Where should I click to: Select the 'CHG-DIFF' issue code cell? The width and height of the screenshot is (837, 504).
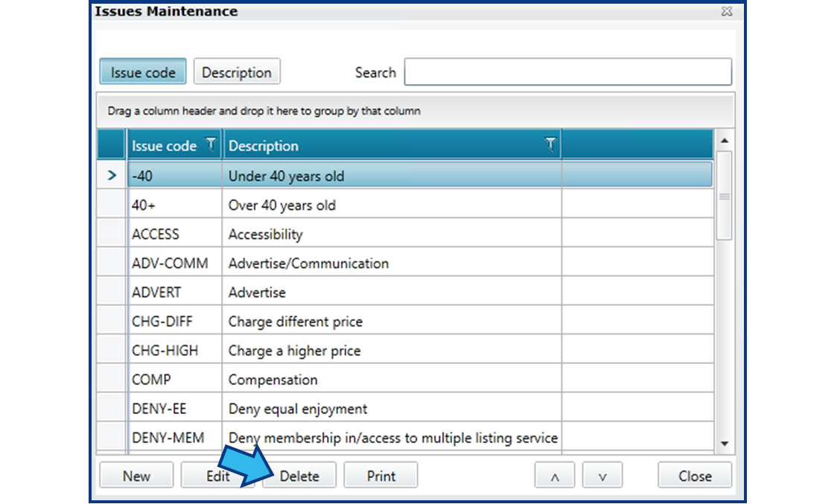pos(175,322)
